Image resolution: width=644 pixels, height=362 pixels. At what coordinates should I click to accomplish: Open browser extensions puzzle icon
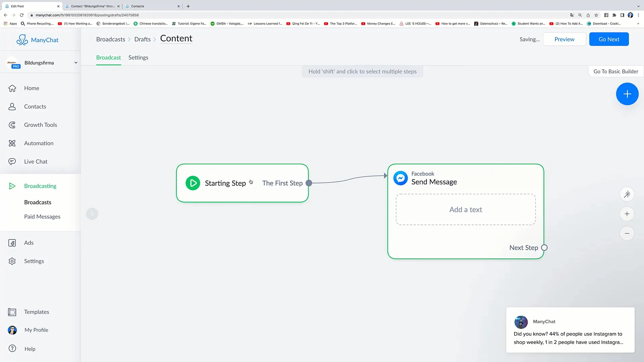pyautogui.click(x=614, y=15)
